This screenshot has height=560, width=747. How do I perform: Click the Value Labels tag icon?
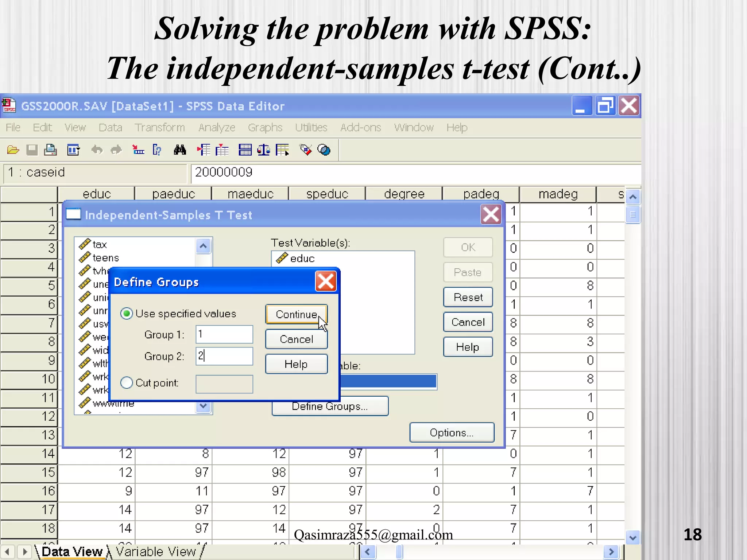pyautogui.click(x=306, y=150)
